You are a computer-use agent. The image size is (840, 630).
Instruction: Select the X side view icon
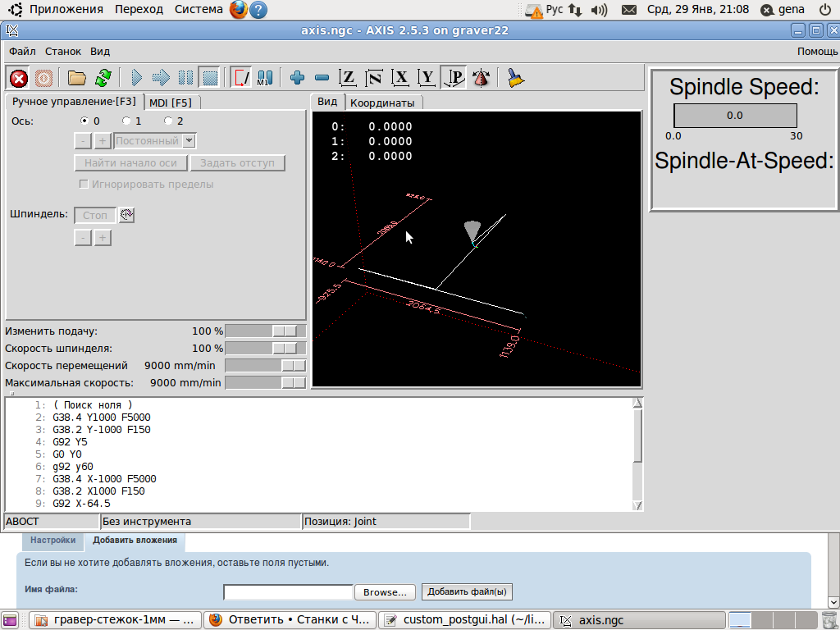tap(400, 78)
